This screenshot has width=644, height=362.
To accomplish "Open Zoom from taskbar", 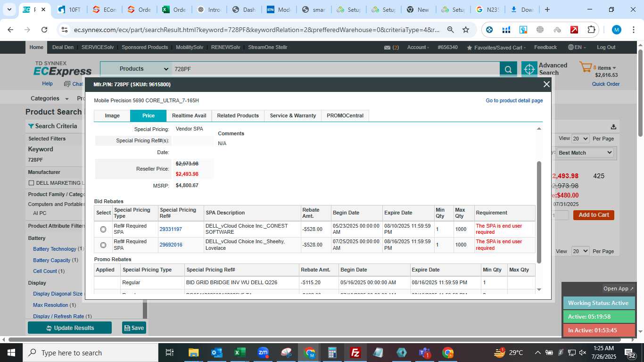I will (263, 353).
